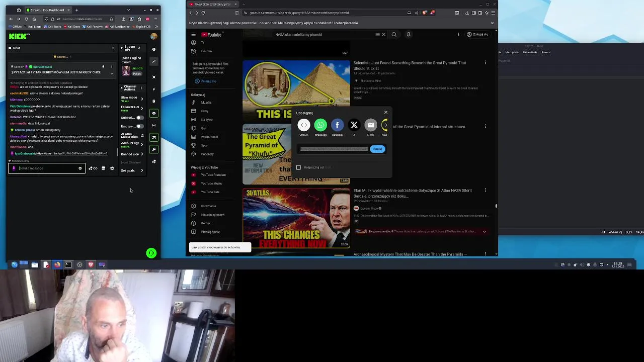The image size is (644, 362).
Task: Open Firefox from the taskbar
Action: pos(57,264)
